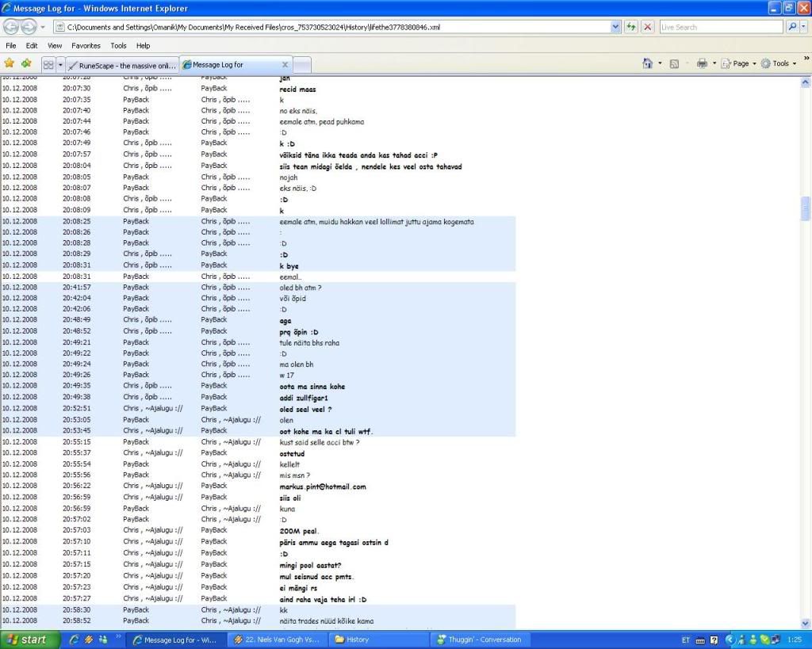This screenshot has height=649, width=812.
Task: Click the Forward navigation arrow
Action: (29, 26)
